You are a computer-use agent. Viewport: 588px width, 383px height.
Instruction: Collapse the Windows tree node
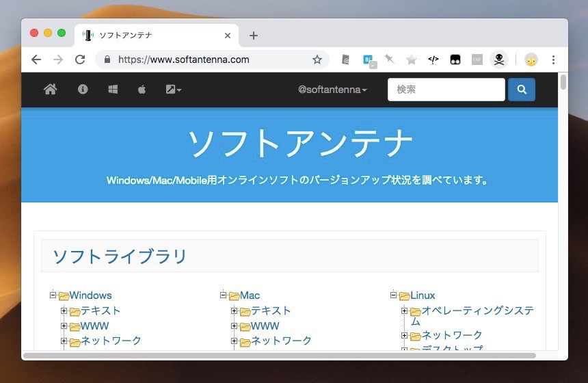[53, 295]
